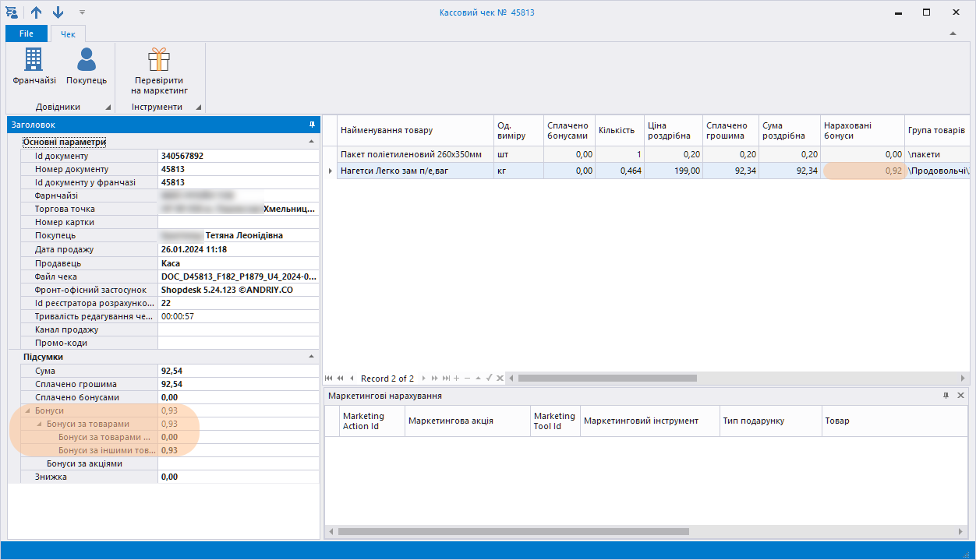Close the Маркетингові нарахування panel
This screenshot has height=560, width=976.
(960, 396)
